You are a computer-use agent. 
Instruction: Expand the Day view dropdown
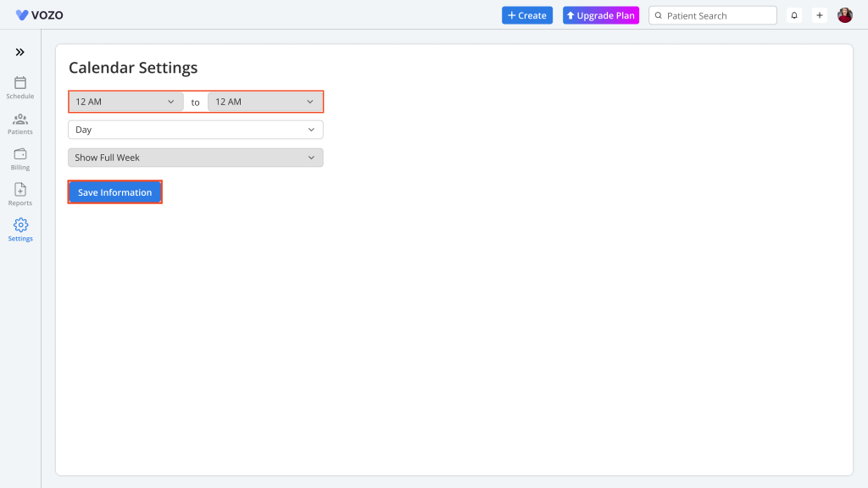195,130
